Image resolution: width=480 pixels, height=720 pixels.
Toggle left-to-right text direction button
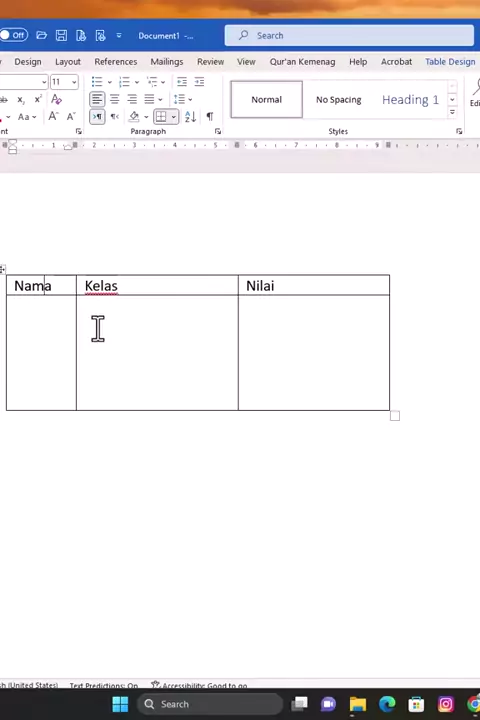tap(97, 117)
